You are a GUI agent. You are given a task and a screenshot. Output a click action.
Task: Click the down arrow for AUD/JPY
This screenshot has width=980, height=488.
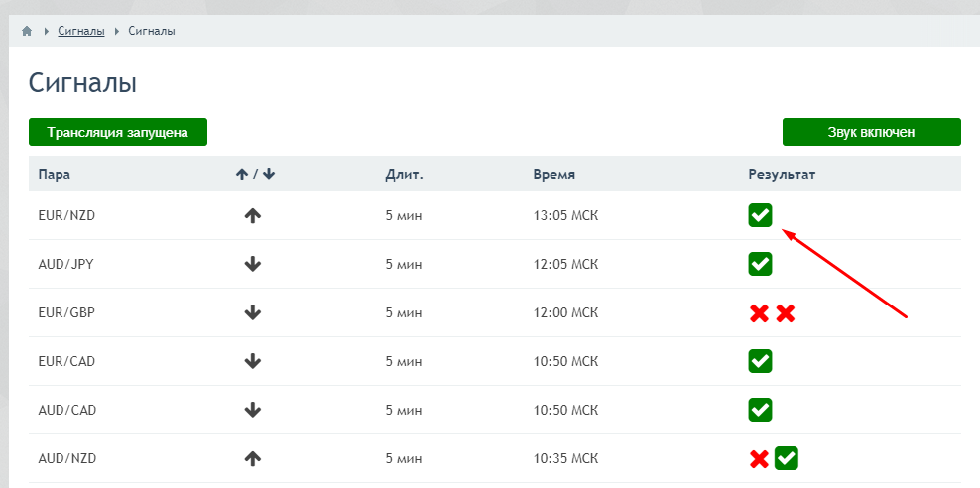click(252, 264)
